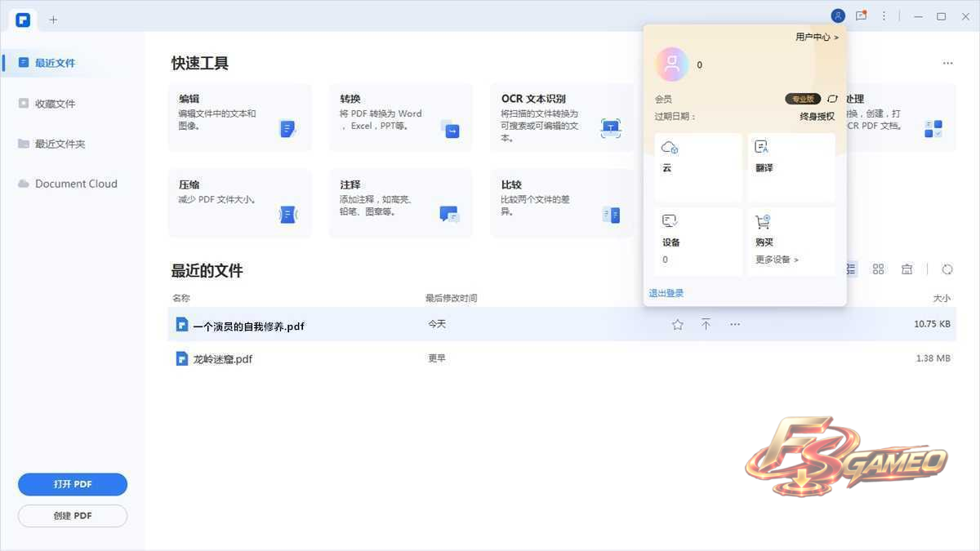Open the 编辑 quick tool card
This screenshot has width=980, height=551.
[x=239, y=118]
